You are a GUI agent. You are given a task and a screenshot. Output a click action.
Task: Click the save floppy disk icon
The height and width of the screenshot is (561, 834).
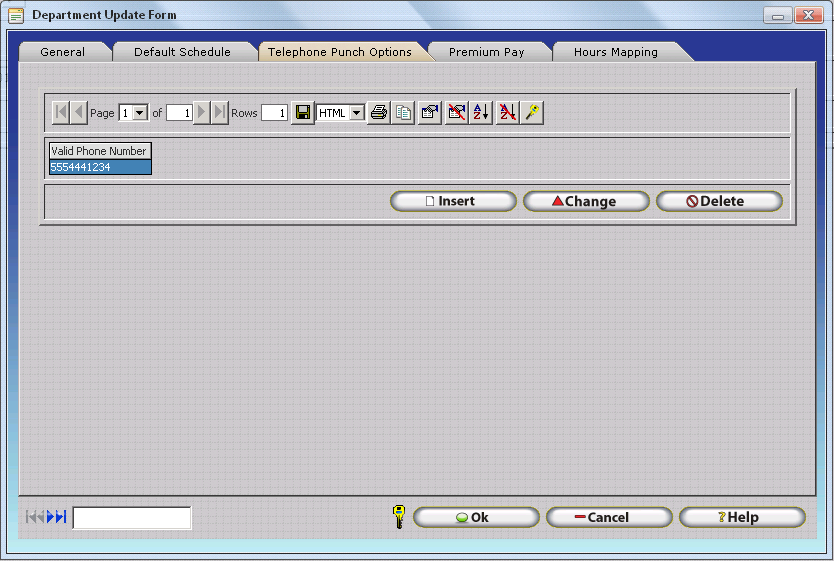(x=303, y=113)
